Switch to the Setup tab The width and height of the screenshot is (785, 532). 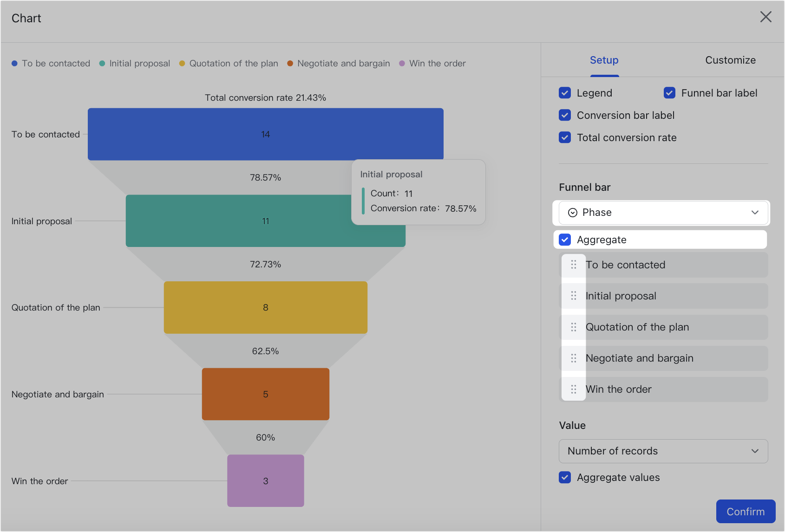[x=604, y=60]
